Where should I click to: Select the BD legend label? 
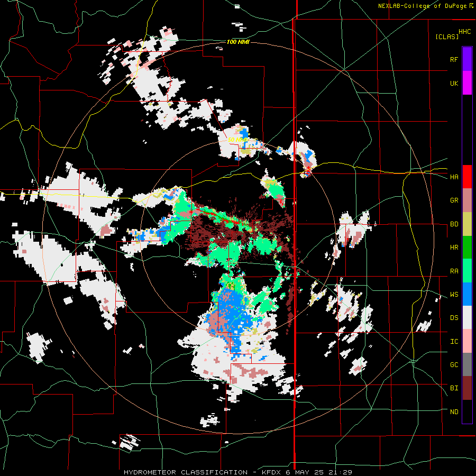click(454, 224)
